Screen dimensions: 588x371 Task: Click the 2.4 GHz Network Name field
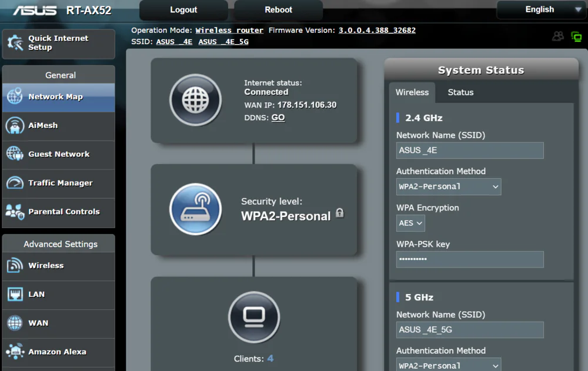click(x=469, y=151)
